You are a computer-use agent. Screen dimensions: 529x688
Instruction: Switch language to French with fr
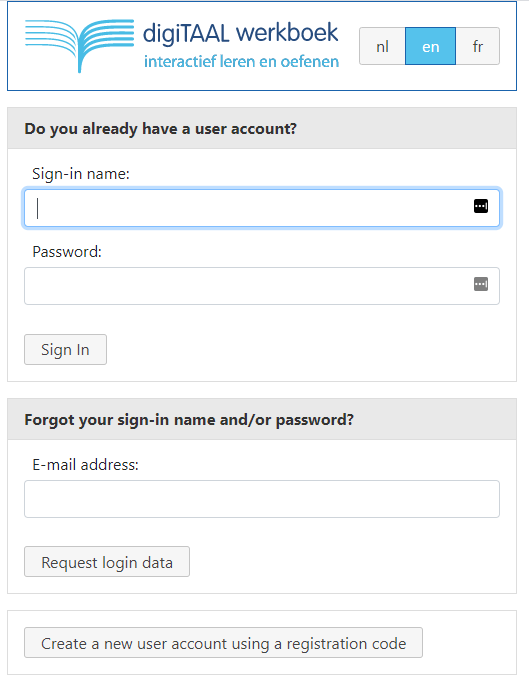point(478,46)
